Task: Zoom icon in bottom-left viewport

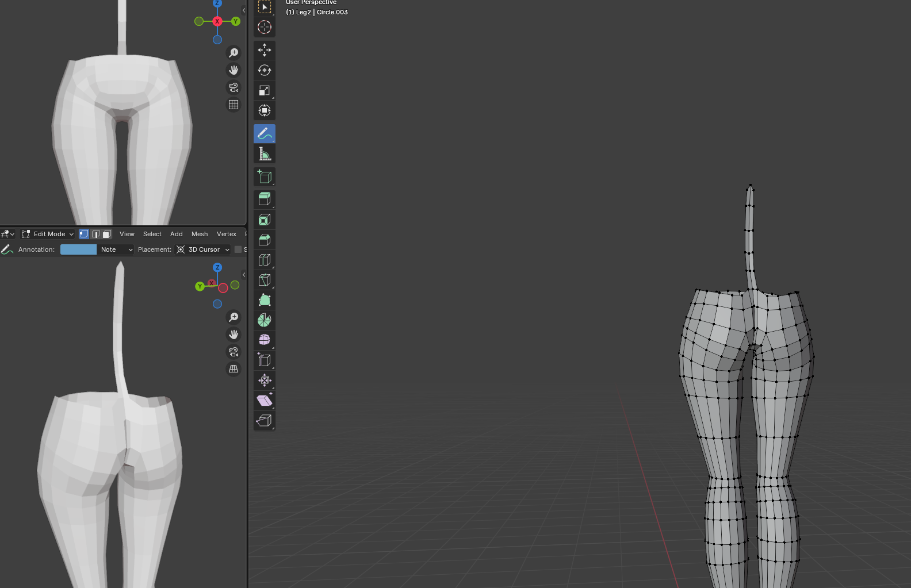Action: point(234,317)
